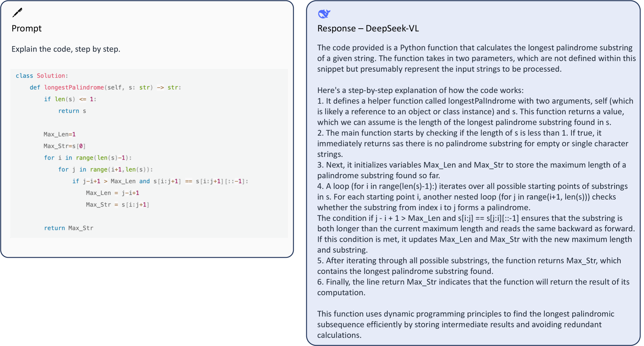Click the "return s" code line
Screen dimensions: 644x346
(x=72, y=111)
